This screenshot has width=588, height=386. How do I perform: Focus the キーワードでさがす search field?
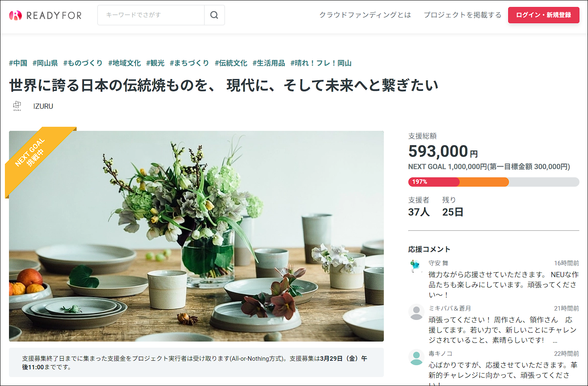[151, 15]
